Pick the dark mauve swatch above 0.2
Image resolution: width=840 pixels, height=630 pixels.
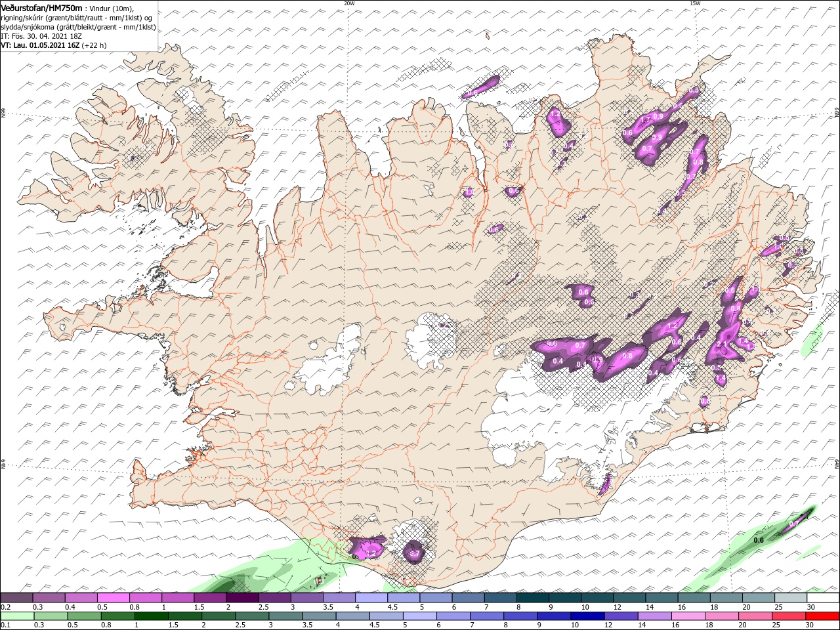point(16,598)
